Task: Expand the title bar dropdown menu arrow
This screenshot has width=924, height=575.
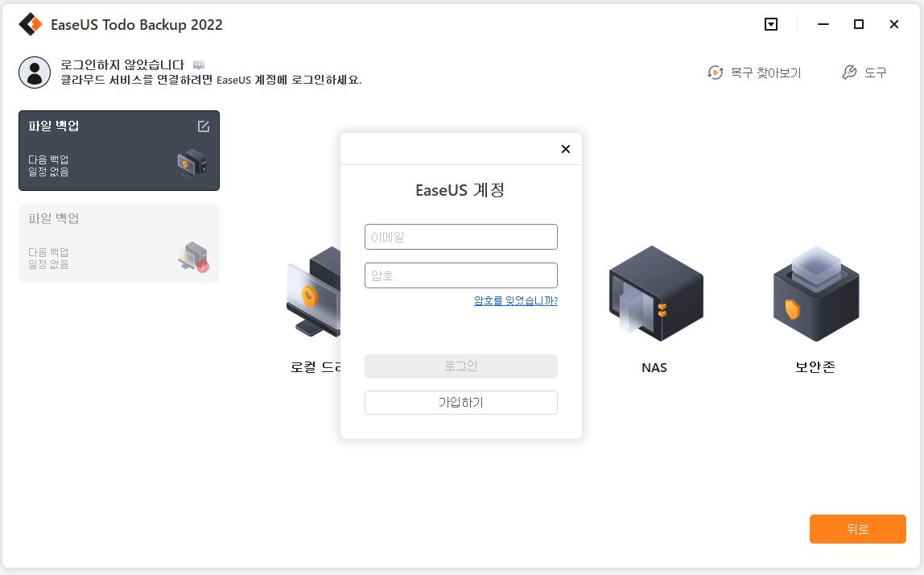Action: [x=771, y=24]
